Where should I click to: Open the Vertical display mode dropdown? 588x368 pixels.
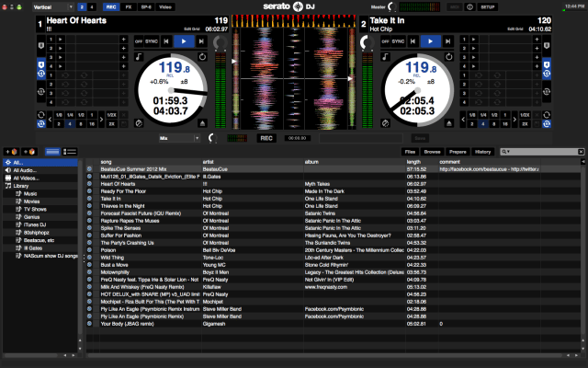tap(53, 6)
